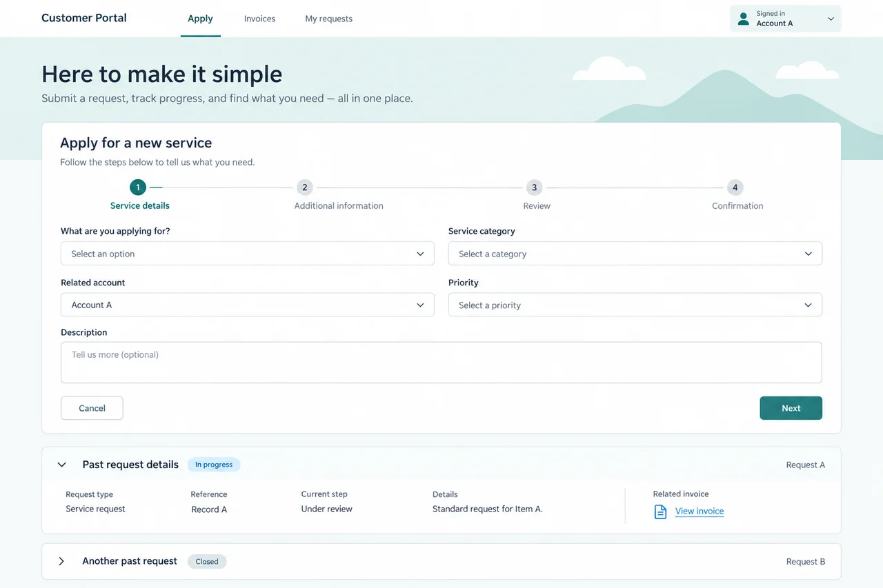Follow the View invoice link

tap(700, 511)
